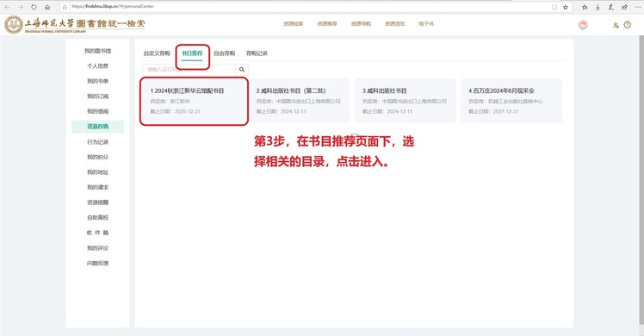Click Shanghai Normal University Library logo
The image size is (644, 336).
point(75,25)
